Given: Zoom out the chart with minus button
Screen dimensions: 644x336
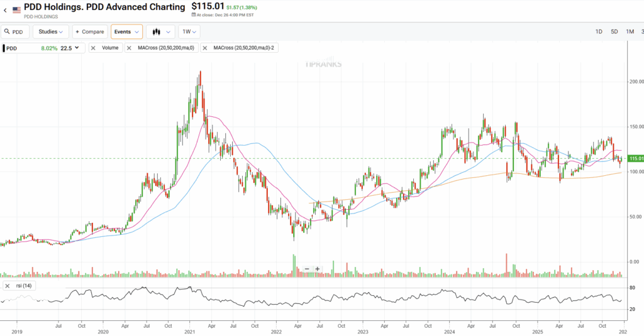Looking at the screenshot, I should pyautogui.click(x=307, y=269).
